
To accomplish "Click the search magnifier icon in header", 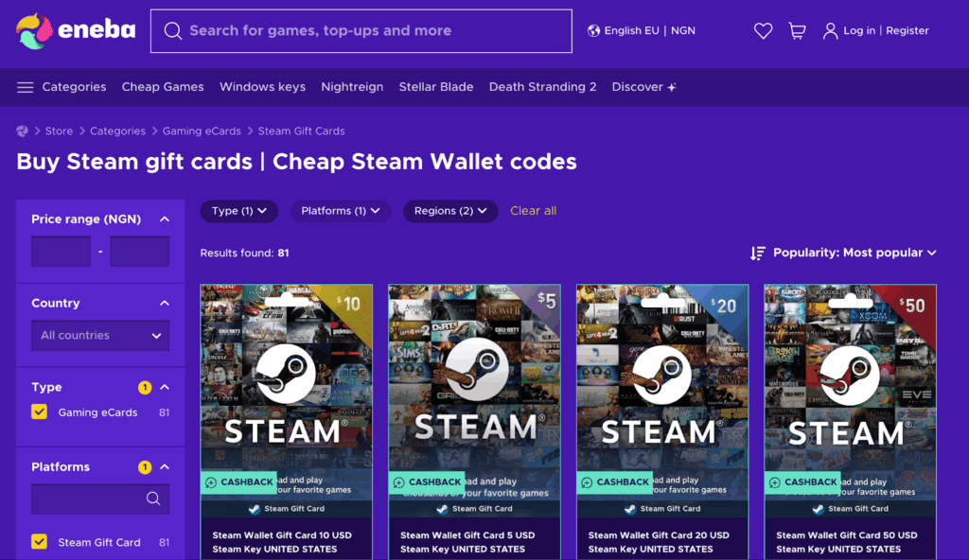I will [172, 31].
